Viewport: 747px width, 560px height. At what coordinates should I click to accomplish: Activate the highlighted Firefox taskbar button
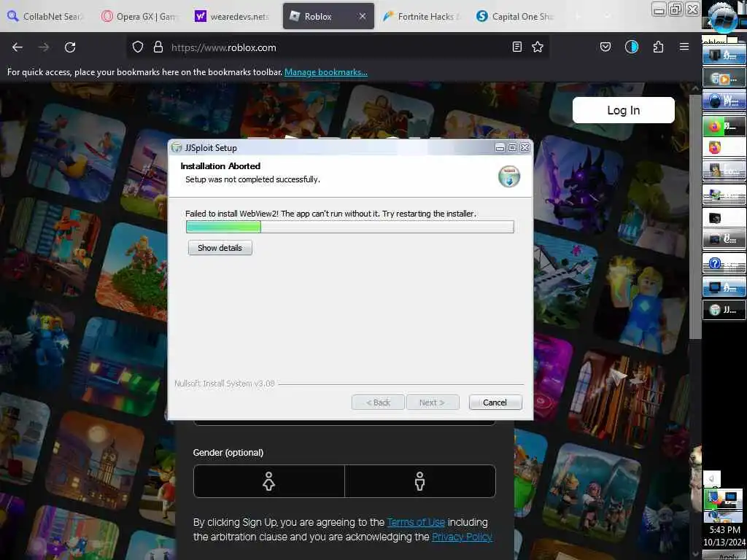(x=724, y=126)
